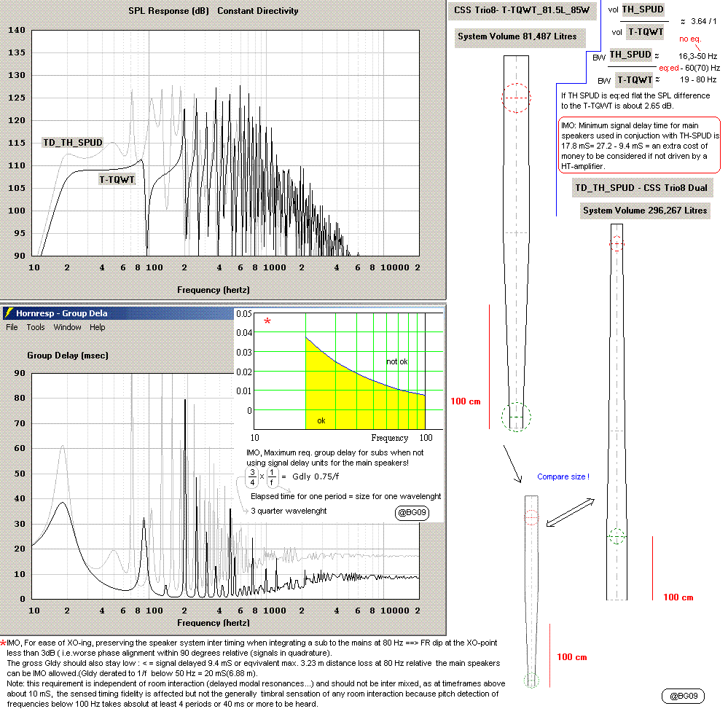Click the '16,3-50 Hz' bandwidth value
Screen dimensions: 728x714
pyautogui.click(x=698, y=57)
